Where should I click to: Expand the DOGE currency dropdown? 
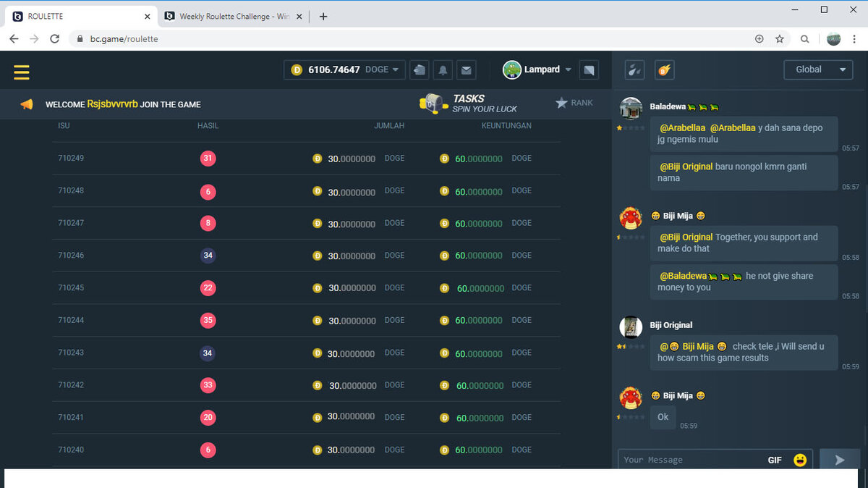(x=382, y=70)
